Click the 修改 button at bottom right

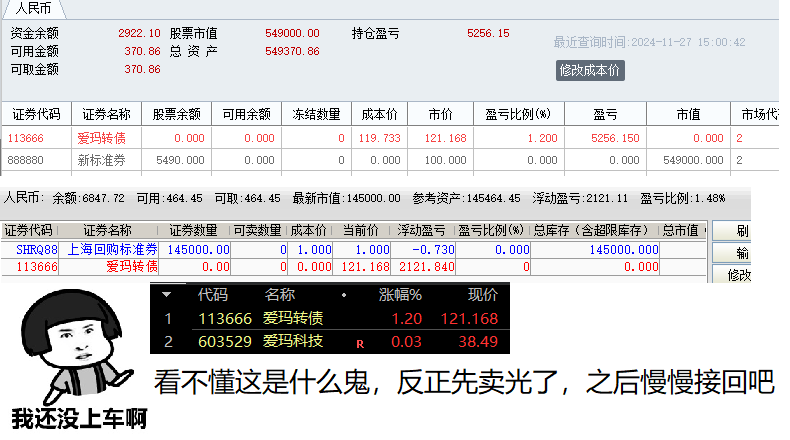[732, 274]
